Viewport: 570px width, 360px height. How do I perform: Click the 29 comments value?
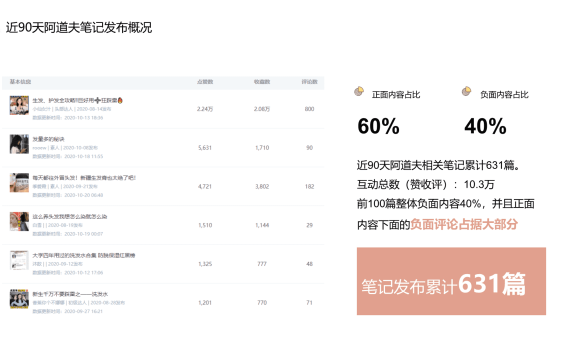point(309,225)
